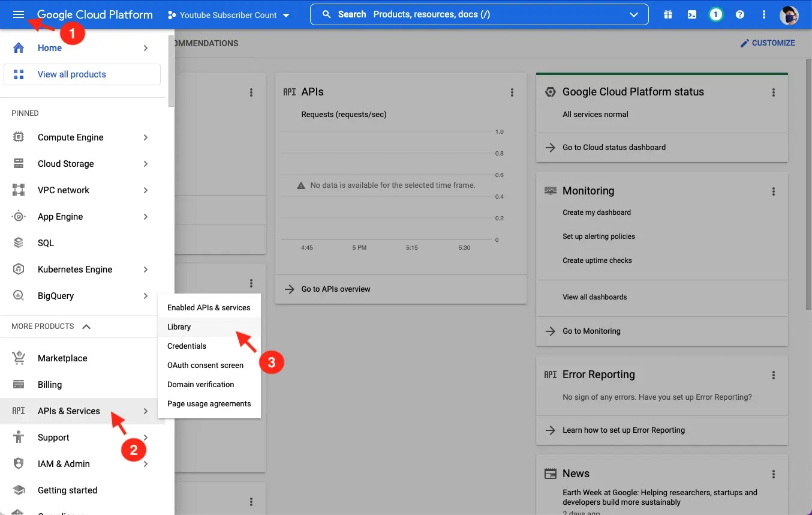Click Set up alerting policies link

tap(599, 236)
